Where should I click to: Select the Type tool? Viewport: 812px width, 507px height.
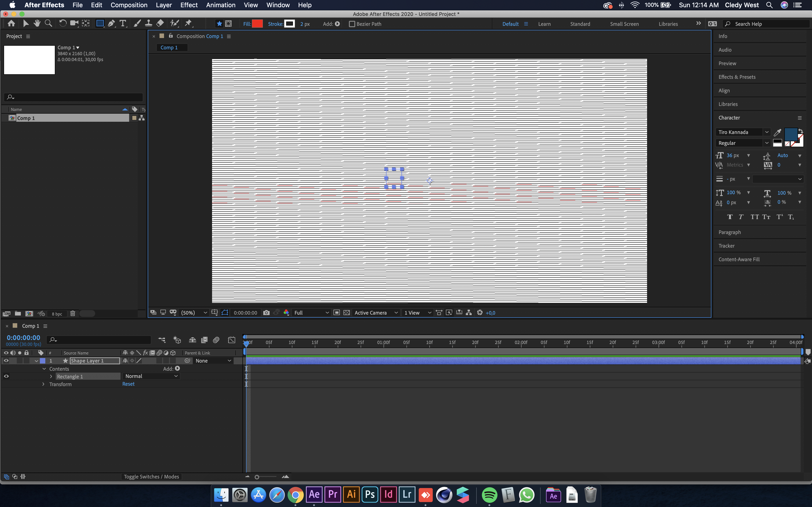coord(123,23)
